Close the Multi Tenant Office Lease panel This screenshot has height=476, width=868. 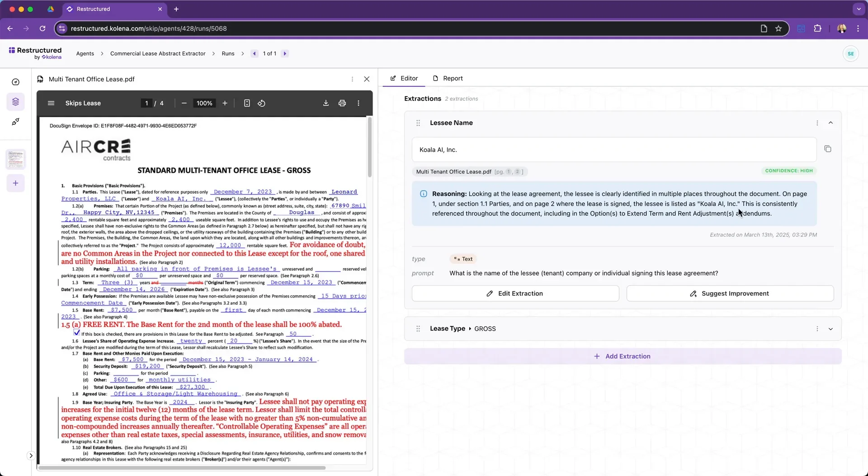pos(367,79)
